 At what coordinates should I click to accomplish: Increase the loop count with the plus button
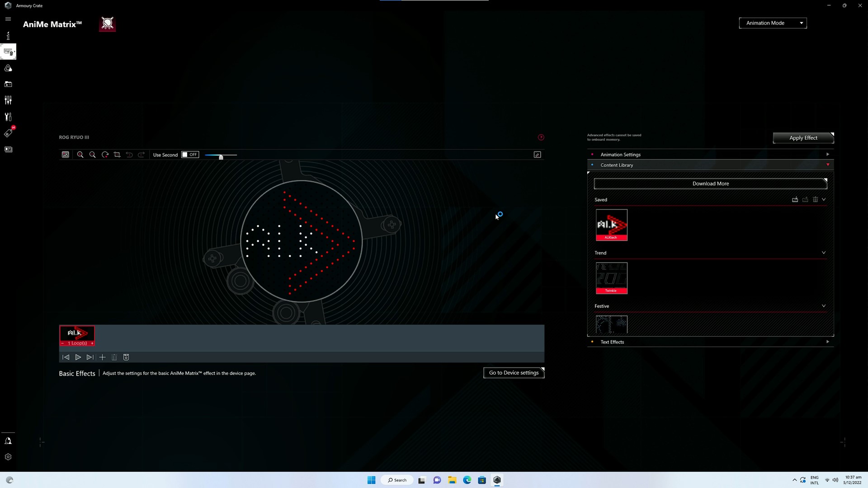pos(92,343)
